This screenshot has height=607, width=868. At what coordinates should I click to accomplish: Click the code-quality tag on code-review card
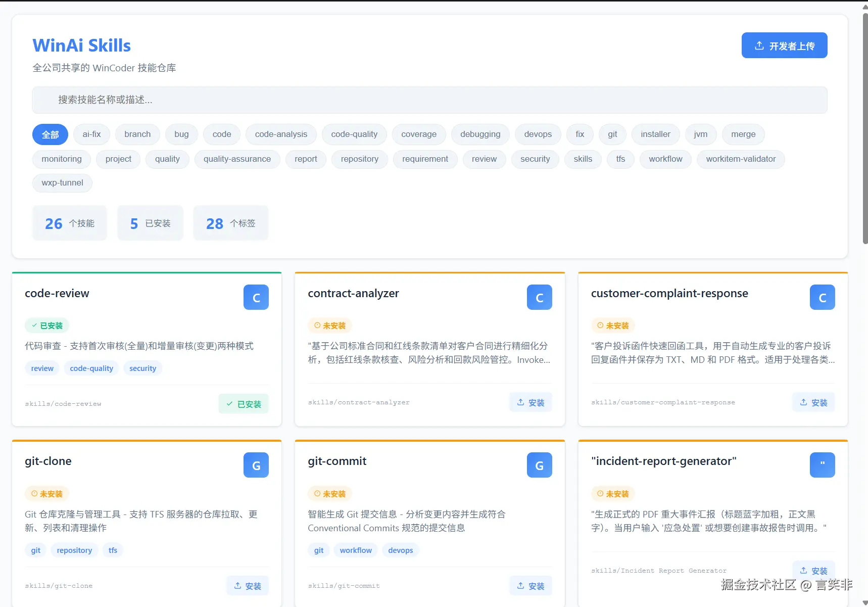91,368
